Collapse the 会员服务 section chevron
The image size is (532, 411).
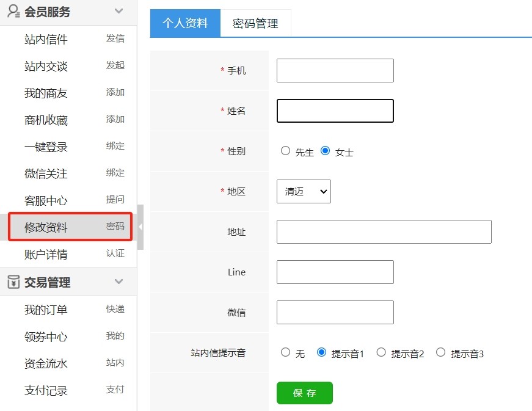coord(118,11)
